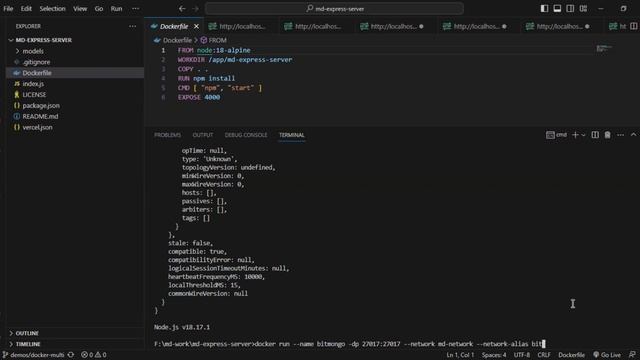
Task: Change indentation Spaces: 4
Action: 493,355
